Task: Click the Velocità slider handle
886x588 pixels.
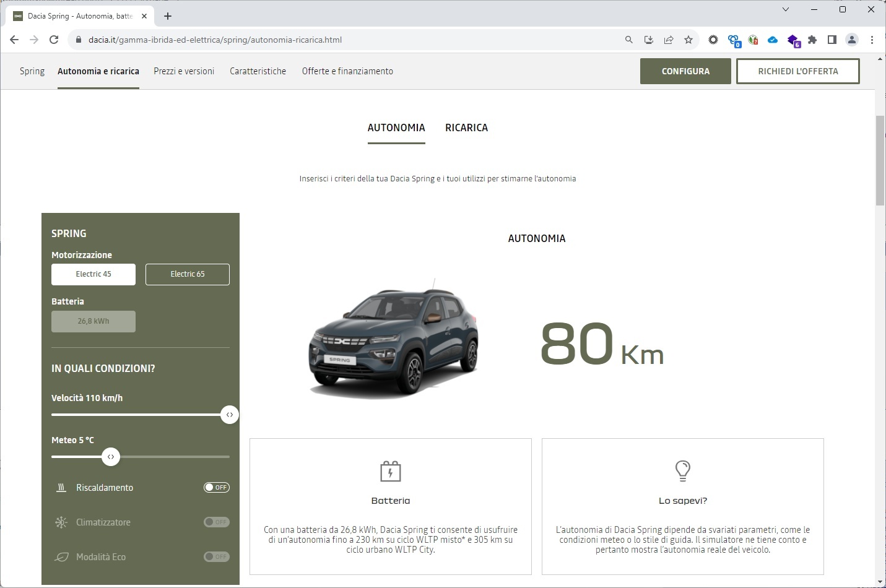Action: pyautogui.click(x=230, y=415)
